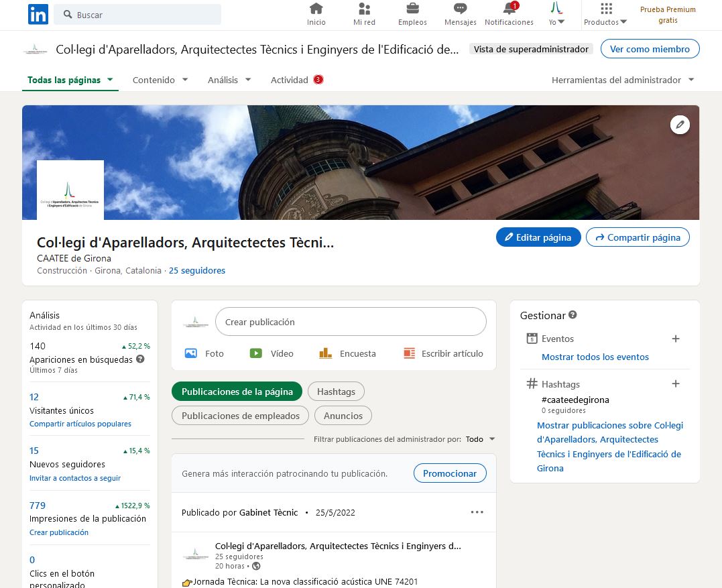Open post options three-dots menu
The height and width of the screenshot is (588, 722).
click(x=477, y=512)
